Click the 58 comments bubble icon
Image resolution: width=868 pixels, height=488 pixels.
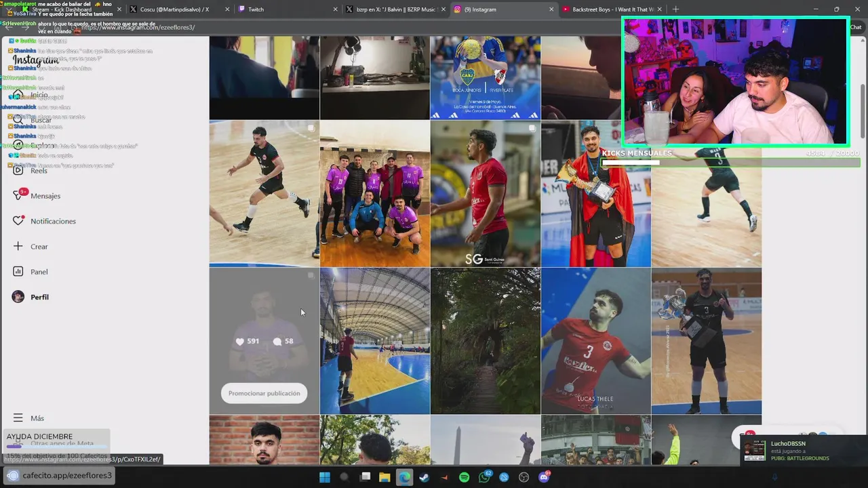277,342
